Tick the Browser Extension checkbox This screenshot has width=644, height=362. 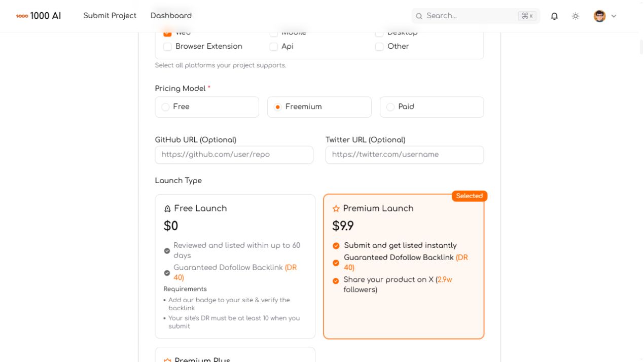[167, 47]
